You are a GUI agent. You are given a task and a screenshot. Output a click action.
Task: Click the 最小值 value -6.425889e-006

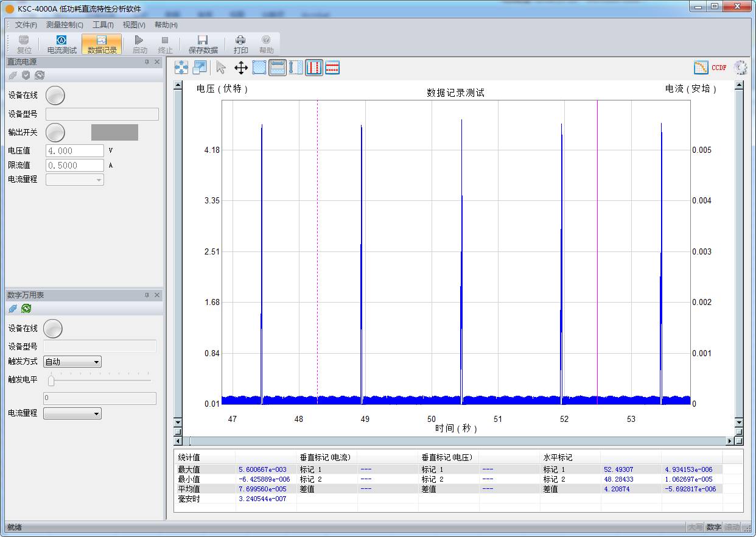264,479
